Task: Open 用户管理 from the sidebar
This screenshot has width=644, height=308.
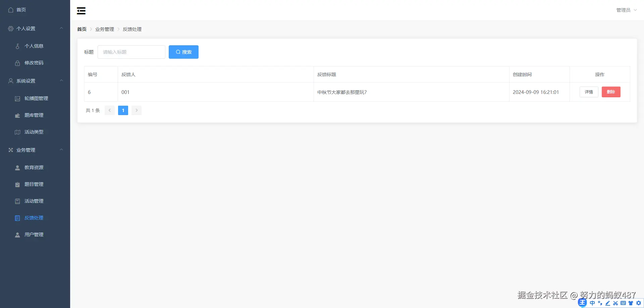Action: [x=34, y=235]
